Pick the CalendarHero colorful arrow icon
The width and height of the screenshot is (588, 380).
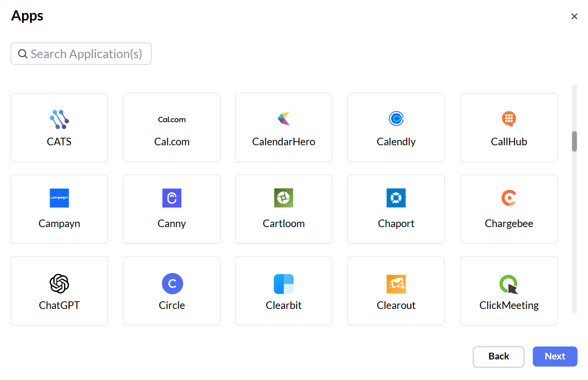coord(284,118)
